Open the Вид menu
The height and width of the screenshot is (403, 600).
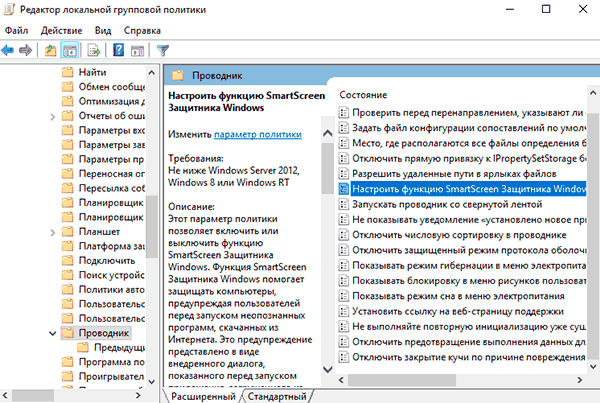click(x=103, y=31)
